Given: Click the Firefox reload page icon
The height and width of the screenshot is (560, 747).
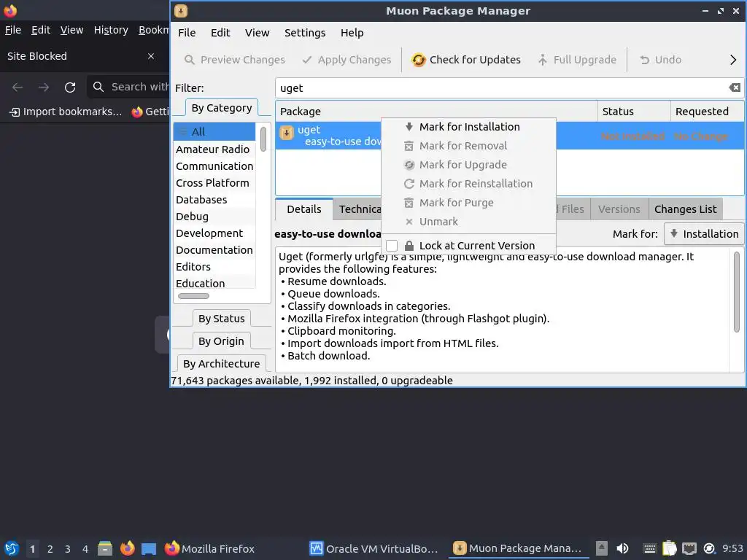Looking at the screenshot, I should pyautogui.click(x=70, y=87).
